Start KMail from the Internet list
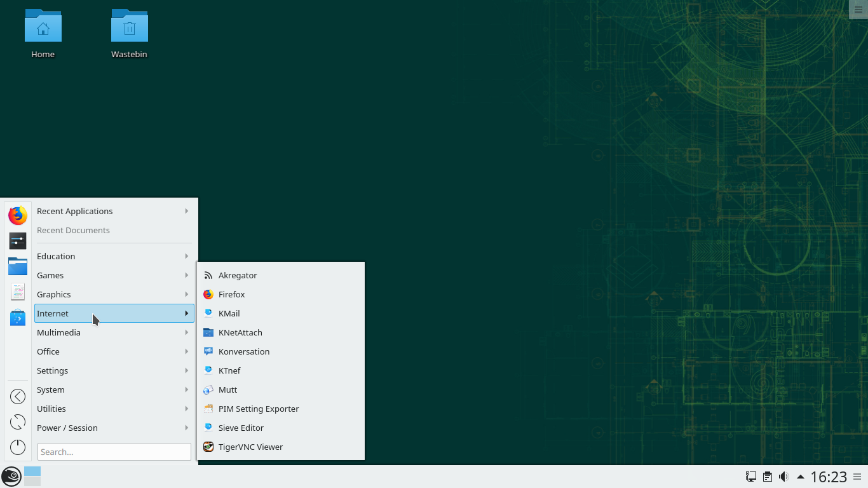 [x=229, y=313]
